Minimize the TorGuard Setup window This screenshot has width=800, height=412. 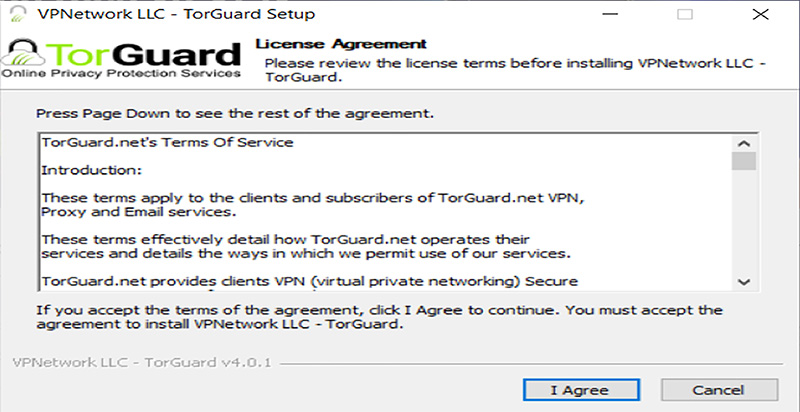[609, 14]
